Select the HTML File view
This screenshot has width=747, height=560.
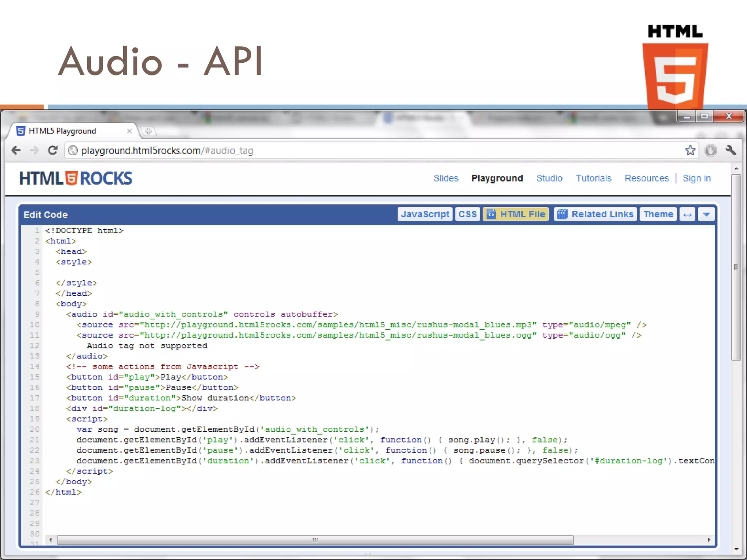tap(516, 214)
